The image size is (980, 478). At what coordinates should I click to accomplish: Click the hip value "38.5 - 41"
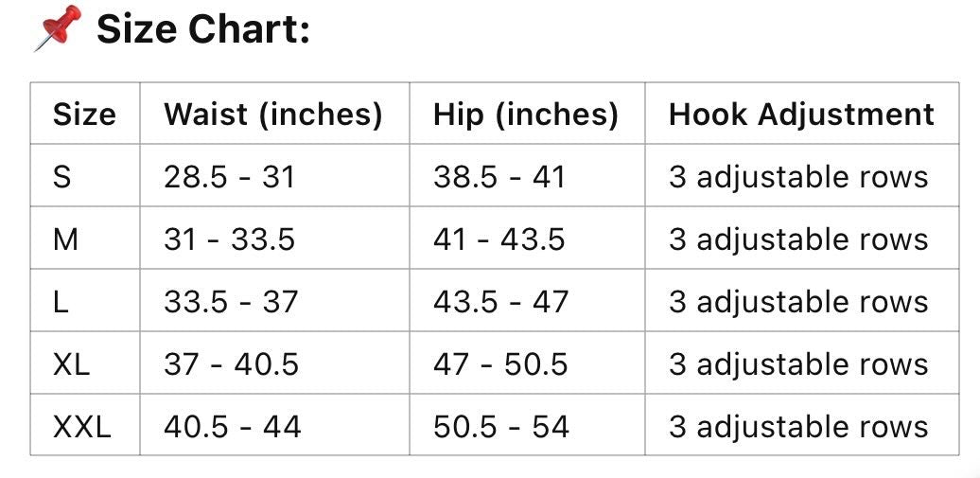[x=499, y=177]
